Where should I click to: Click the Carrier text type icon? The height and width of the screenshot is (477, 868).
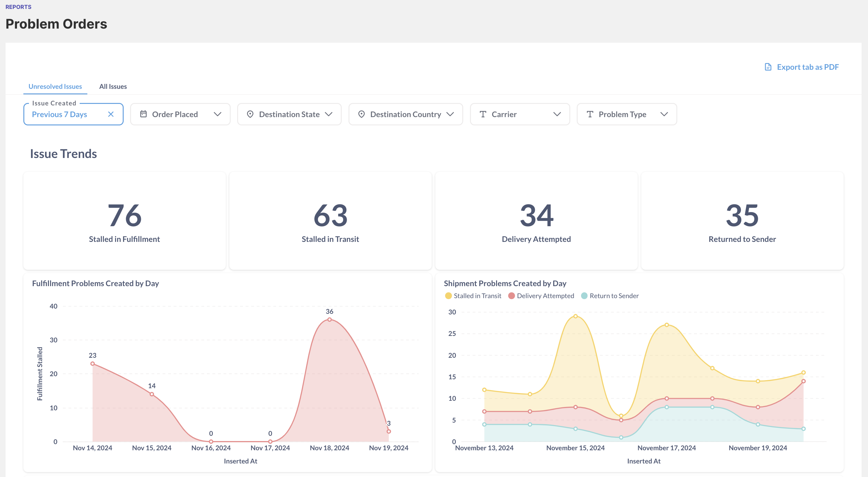pyautogui.click(x=483, y=114)
